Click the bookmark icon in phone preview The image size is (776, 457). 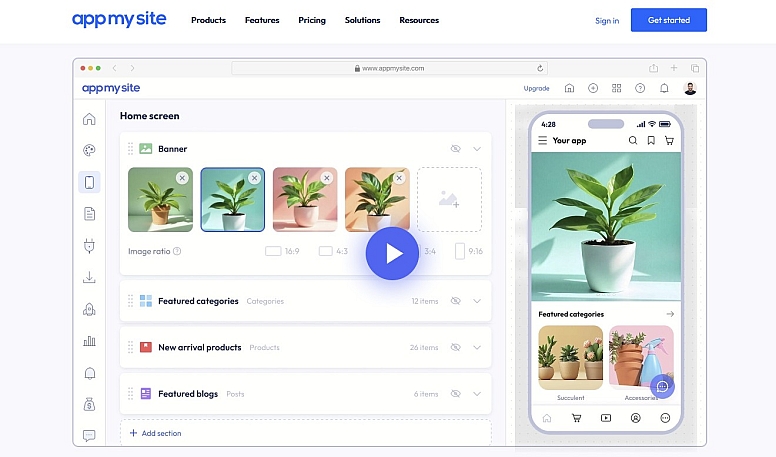click(651, 141)
